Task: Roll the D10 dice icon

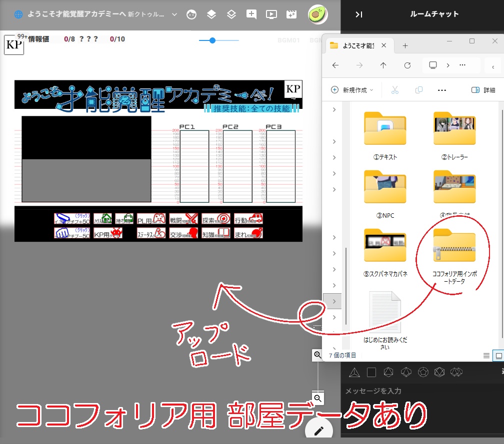Action: 406,372
